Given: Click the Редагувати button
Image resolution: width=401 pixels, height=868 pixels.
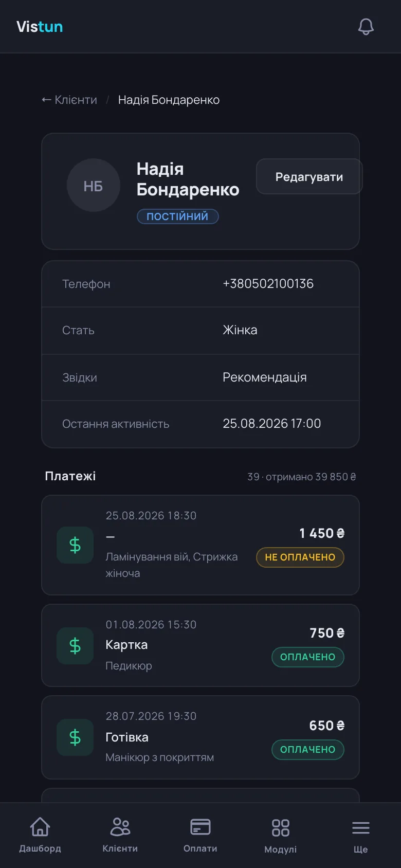Looking at the screenshot, I should [309, 176].
